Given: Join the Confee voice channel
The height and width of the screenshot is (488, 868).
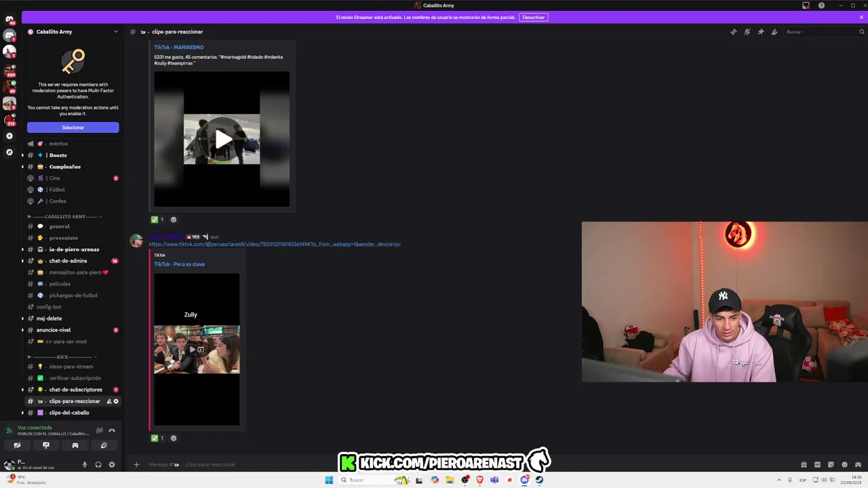Looking at the screenshot, I should (73, 201).
